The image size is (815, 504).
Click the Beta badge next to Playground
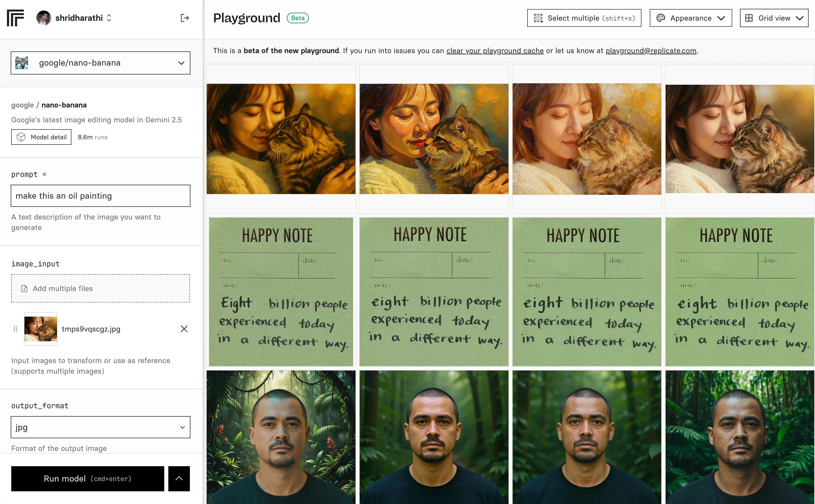pyautogui.click(x=298, y=18)
